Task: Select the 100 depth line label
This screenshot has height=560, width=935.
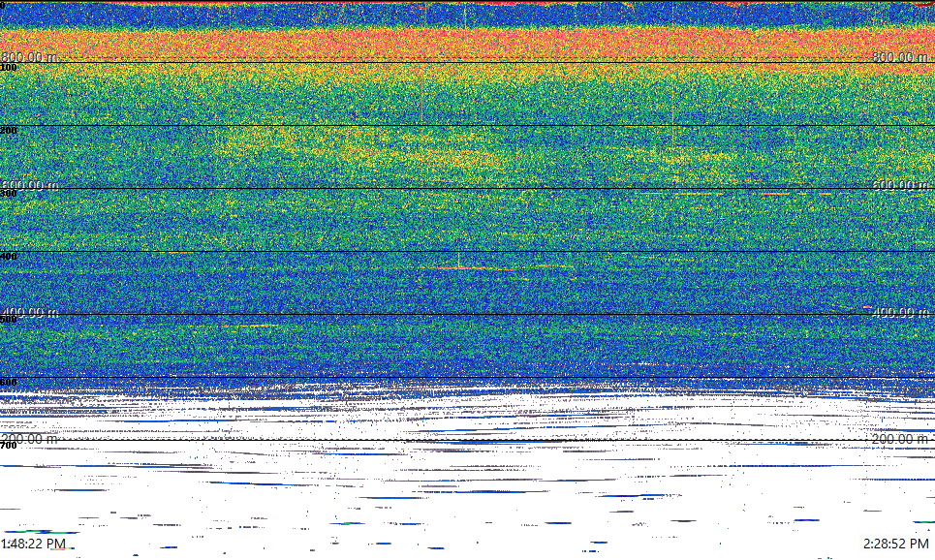Action: (9, 68)
